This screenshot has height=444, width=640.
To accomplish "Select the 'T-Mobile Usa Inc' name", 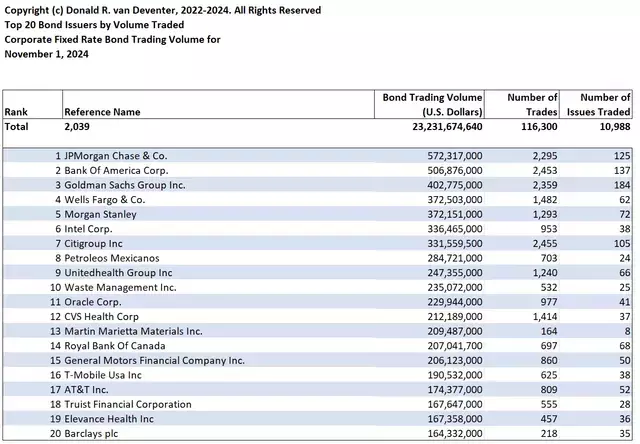I will point(102,375).
